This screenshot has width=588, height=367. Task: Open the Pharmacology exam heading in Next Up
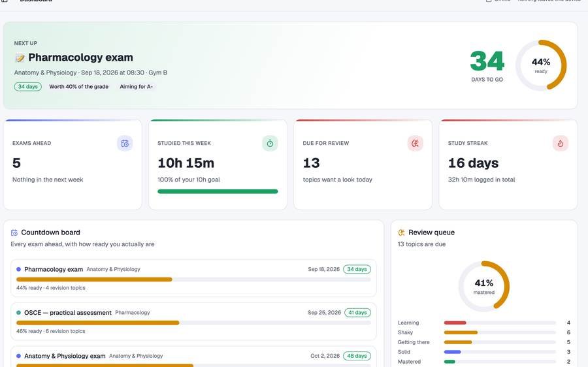click(x=80, y=57)
